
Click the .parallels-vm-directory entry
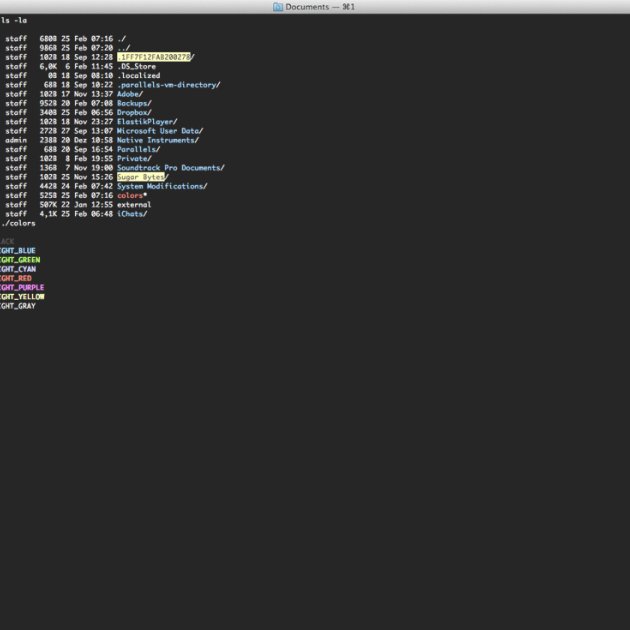(x=167, y=85)
